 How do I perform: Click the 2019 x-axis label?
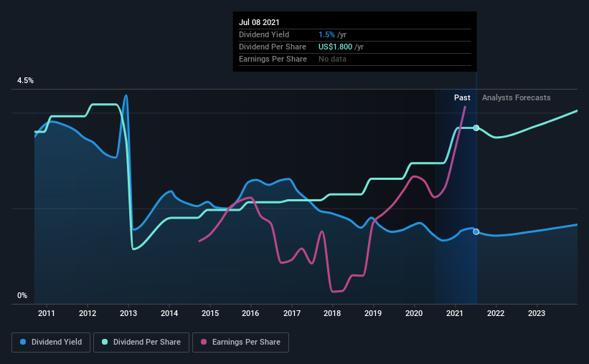point(373,313)
